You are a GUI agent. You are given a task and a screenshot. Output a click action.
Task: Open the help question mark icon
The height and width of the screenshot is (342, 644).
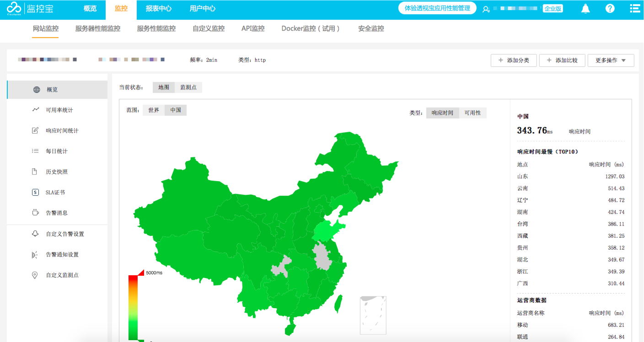(610, 9)
